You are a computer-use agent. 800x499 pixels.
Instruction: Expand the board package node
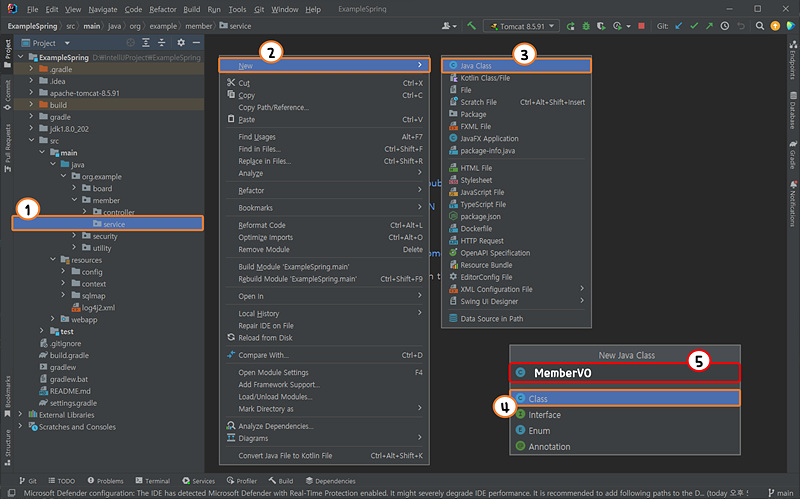pos(74,188)
